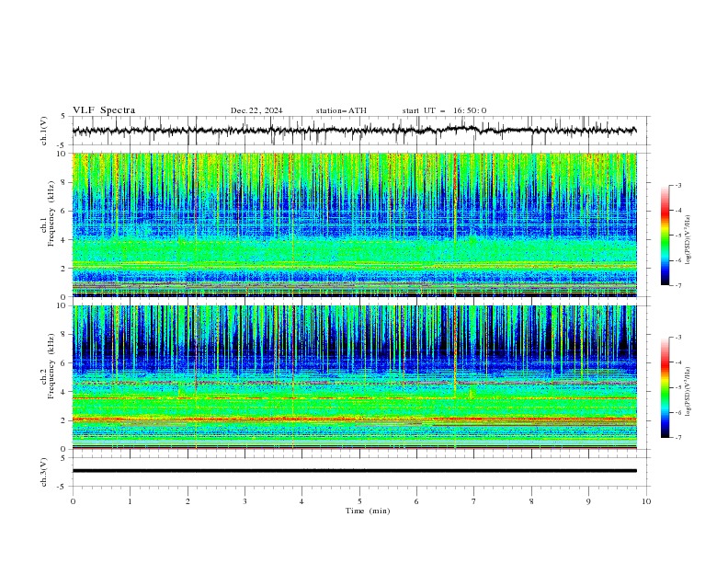Screen dimensions: 728x563
Task: Click ch.1 frequency tick label '2'
Action: tap(64, 268)
